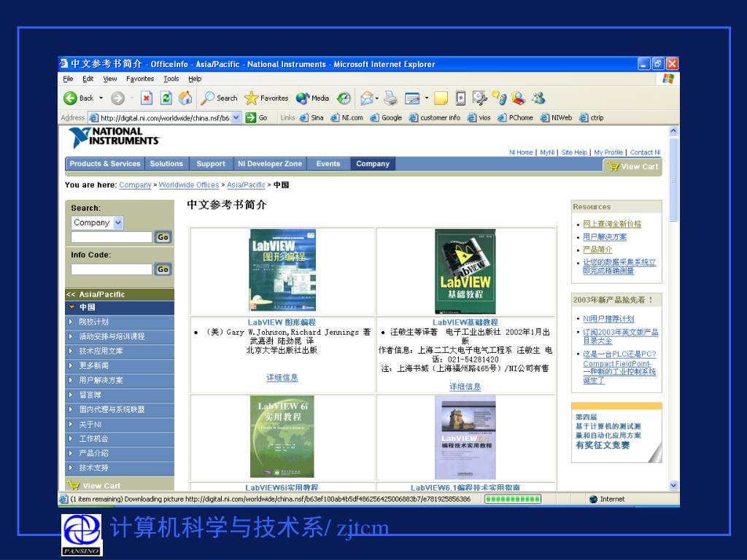Go to the << Asia/Pacific sidebar link
This screenshot has height=560, width=747.
tap(96, 295)
